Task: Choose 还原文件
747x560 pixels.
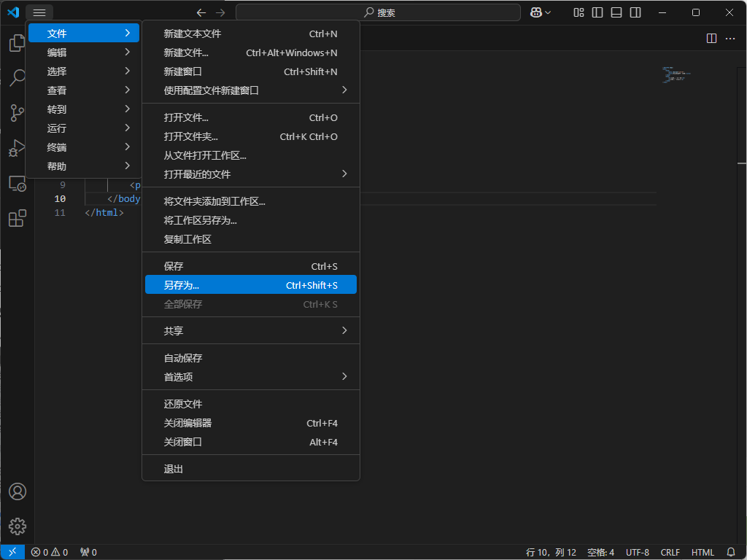Action: [x=251, y=404]
